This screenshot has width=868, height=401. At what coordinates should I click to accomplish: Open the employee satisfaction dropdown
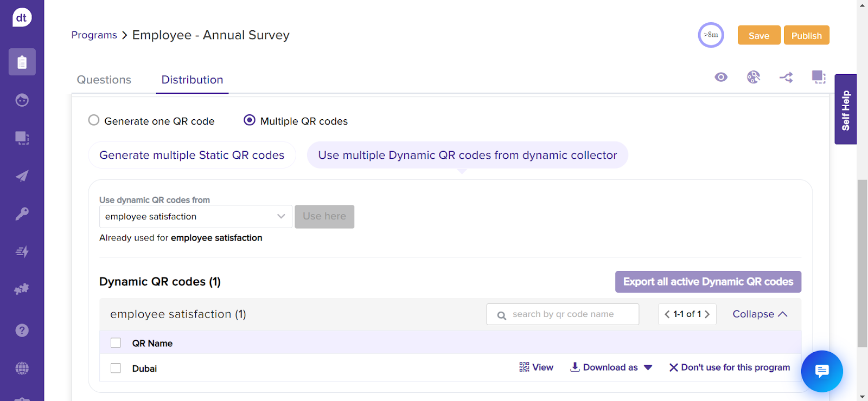click(195, 217)
